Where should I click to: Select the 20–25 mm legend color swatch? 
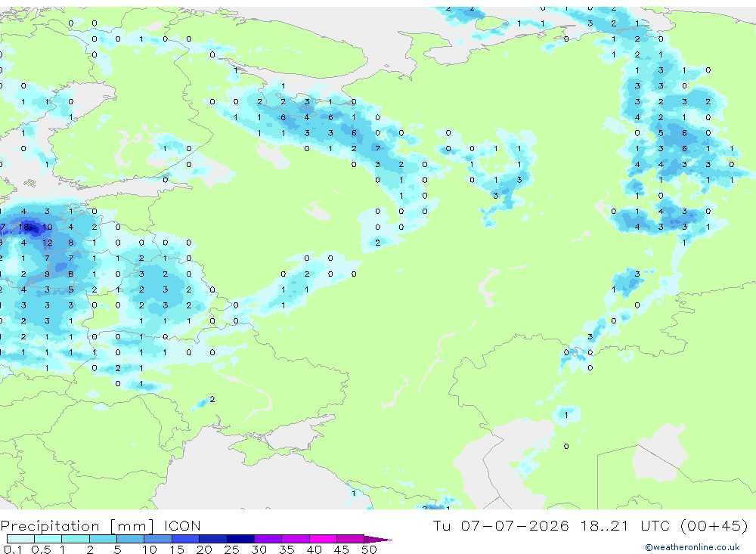[213, 539]
